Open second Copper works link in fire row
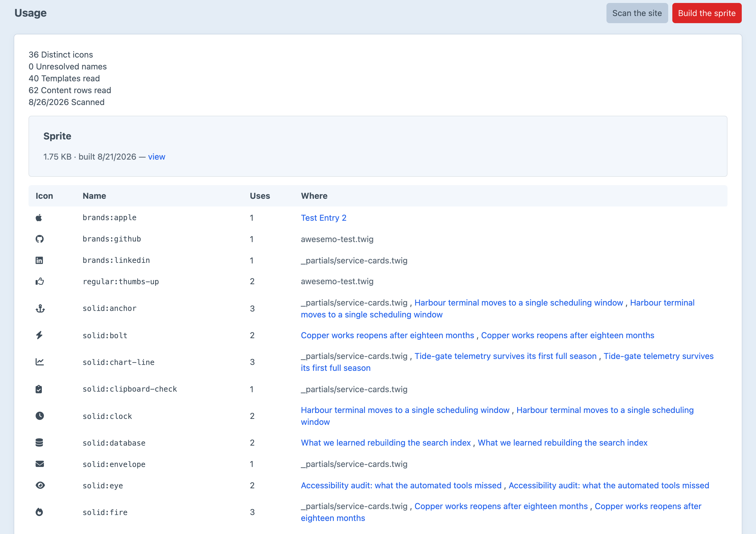The width and height of the screenshot is (756, 534). [x=501, y=512]
